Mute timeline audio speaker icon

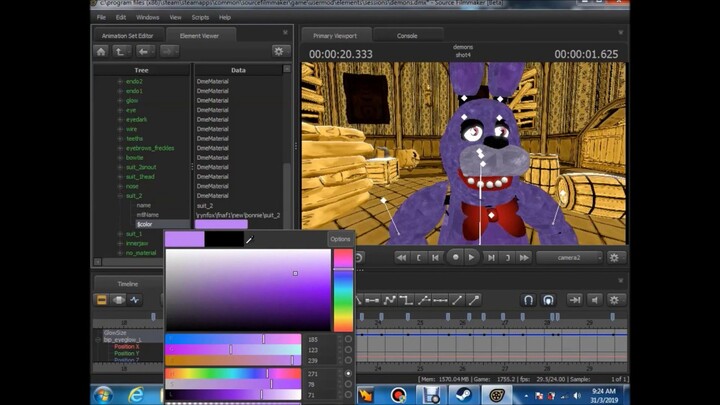(x=595, y=300)
